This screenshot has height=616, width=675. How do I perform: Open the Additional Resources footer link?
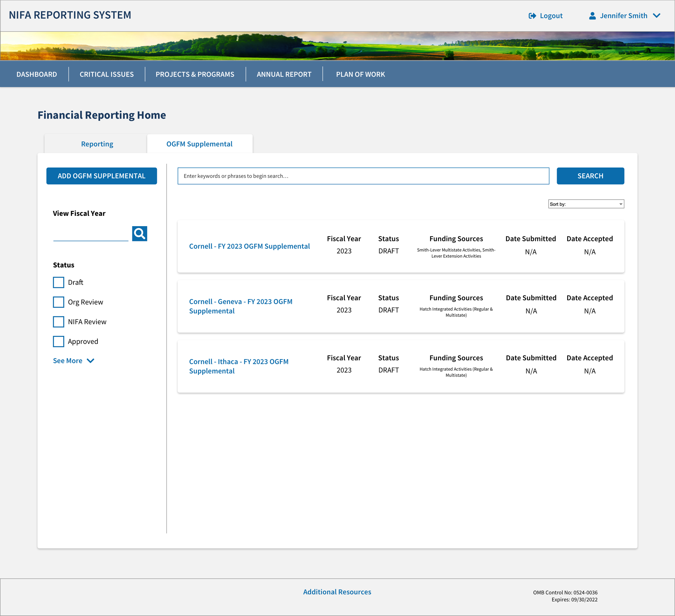pos(337,592)
